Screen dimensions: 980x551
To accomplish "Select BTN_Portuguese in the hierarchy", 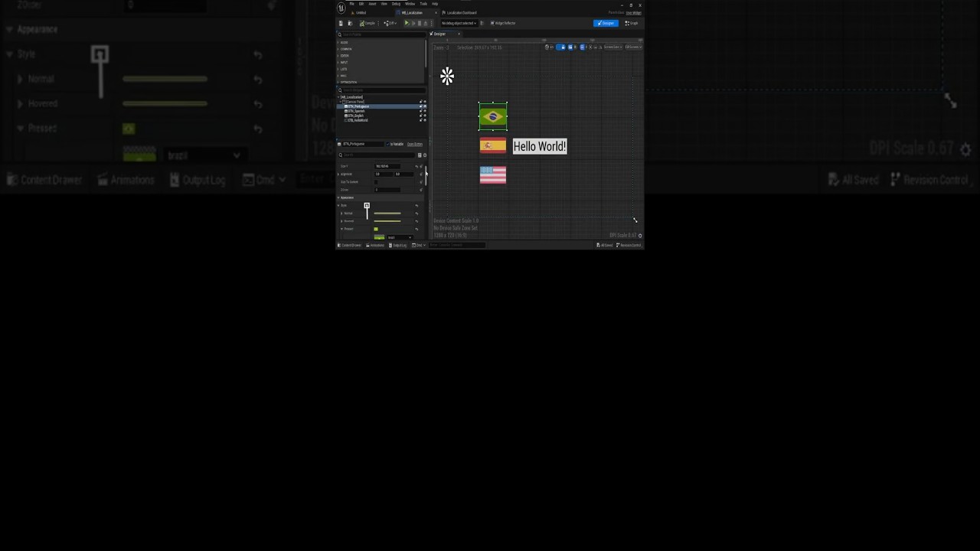I will (358, 106).
